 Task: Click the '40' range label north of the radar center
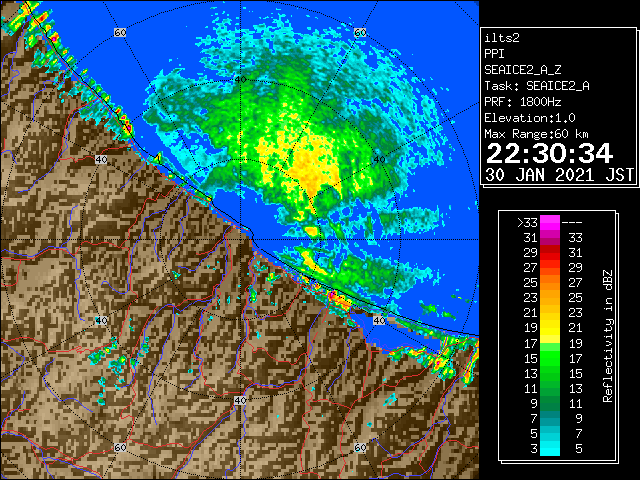click(240, 79)
